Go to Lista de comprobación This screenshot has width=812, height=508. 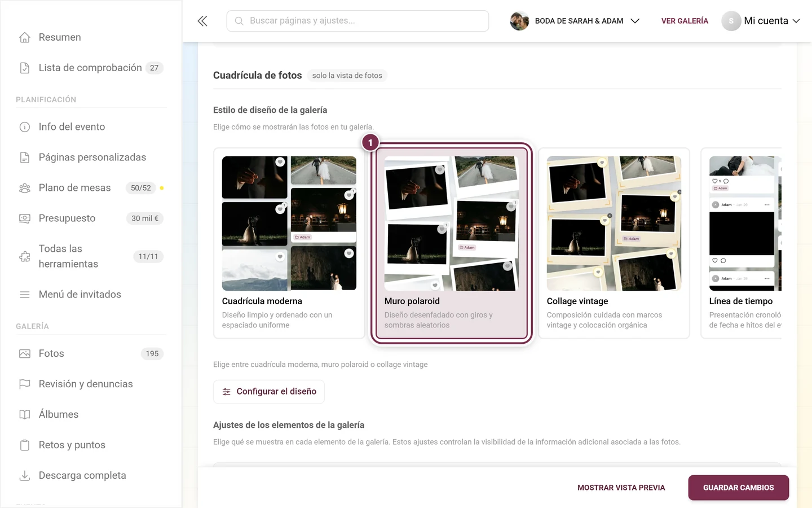(x=91, y=68)
